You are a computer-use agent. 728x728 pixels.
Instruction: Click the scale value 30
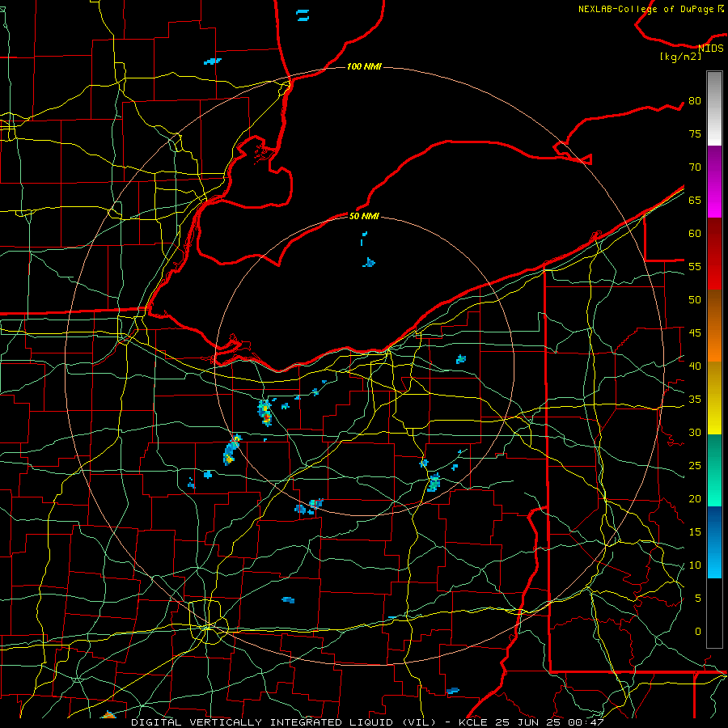click(695, 433)
